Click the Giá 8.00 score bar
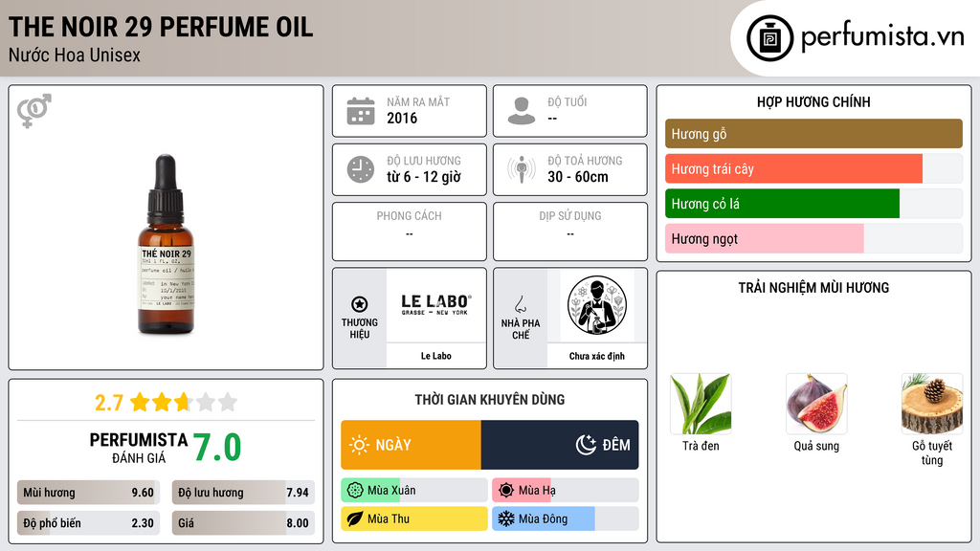Screen dimensions: 980x551 pyautogui.click(x=243, y=523)
